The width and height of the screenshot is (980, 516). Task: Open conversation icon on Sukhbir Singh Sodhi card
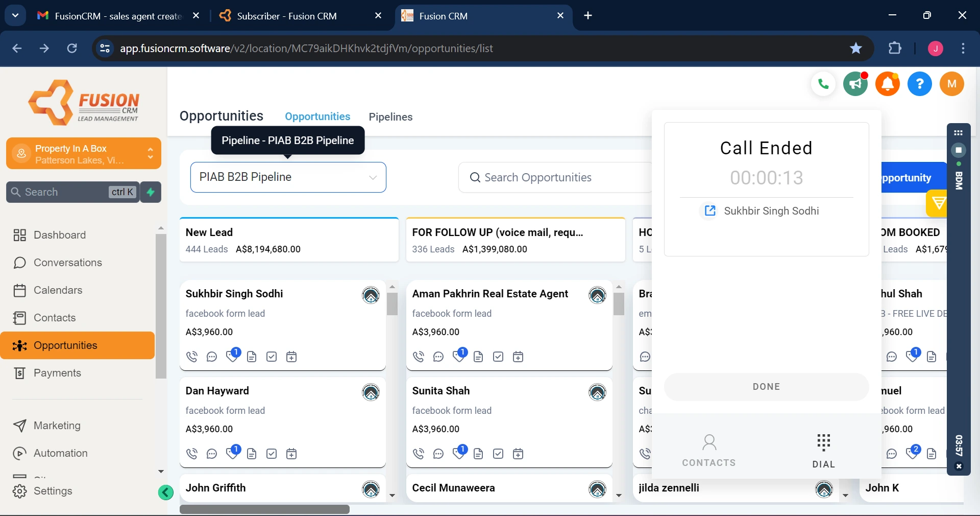[x=212, y=357]
